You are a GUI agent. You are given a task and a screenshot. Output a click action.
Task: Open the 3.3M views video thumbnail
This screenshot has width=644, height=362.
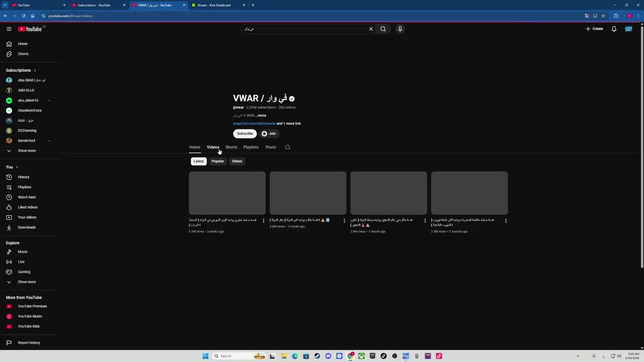point(469,193)
